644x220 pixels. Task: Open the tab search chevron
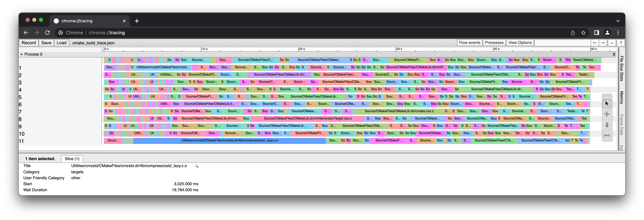click(x=618, y=21)
